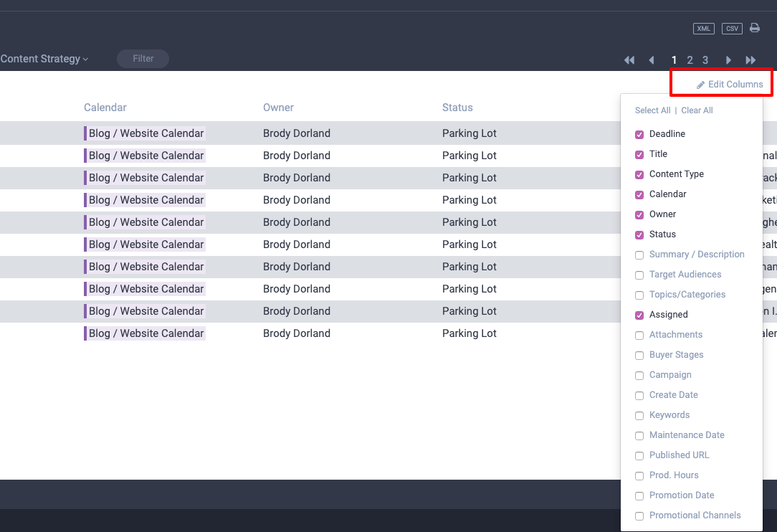Go to previous page arrow

[x=652, y=60]
